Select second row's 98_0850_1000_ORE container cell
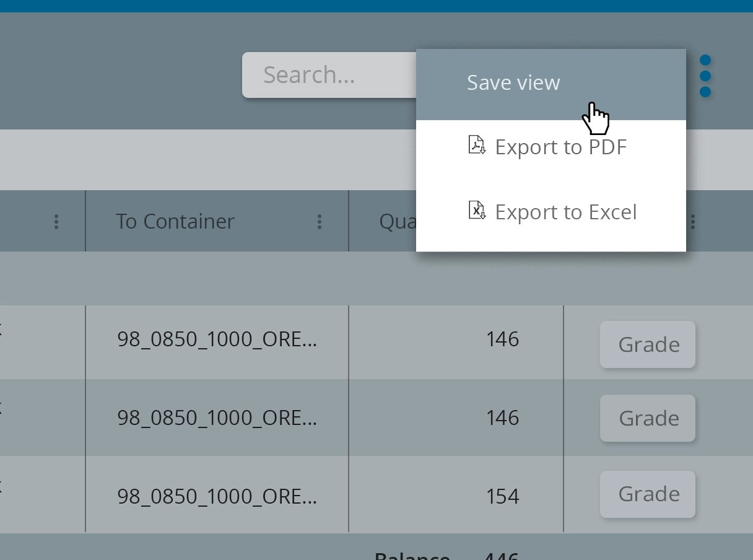Viewport: 753px width, 560px height. click(217, 418)
